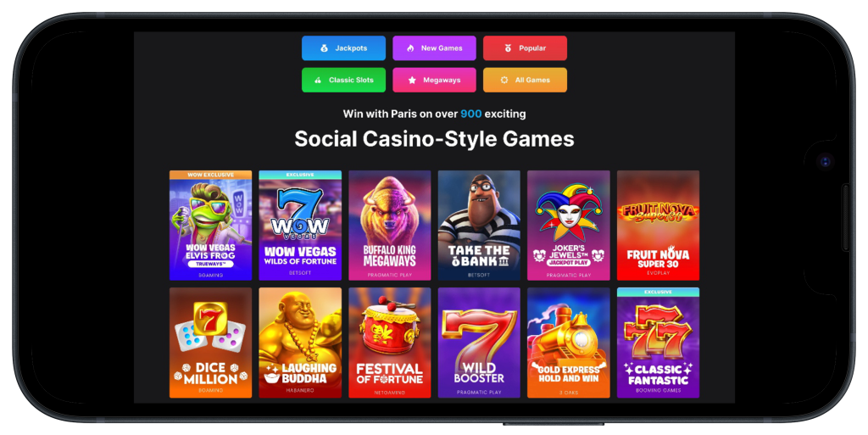Select the Megaways filter
Image resolution: width=868 pixels, height=435 pixels.
435,81
